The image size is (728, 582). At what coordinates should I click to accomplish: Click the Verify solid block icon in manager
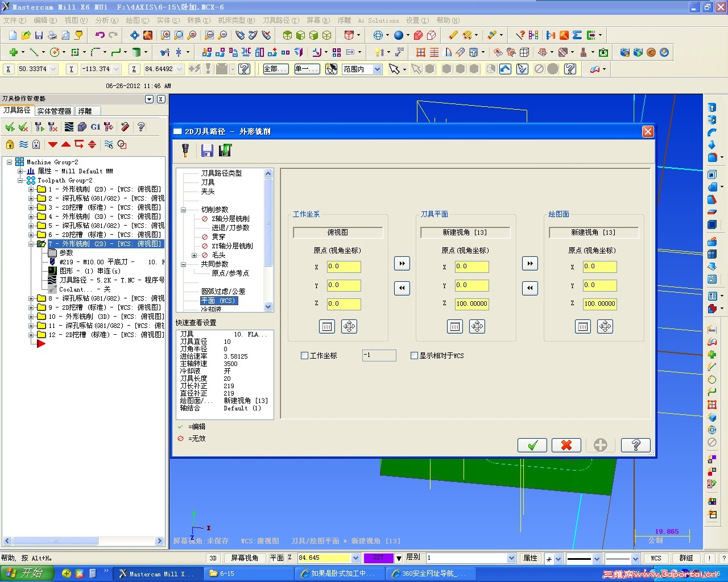pyautogui.click(x=82, y=127)
